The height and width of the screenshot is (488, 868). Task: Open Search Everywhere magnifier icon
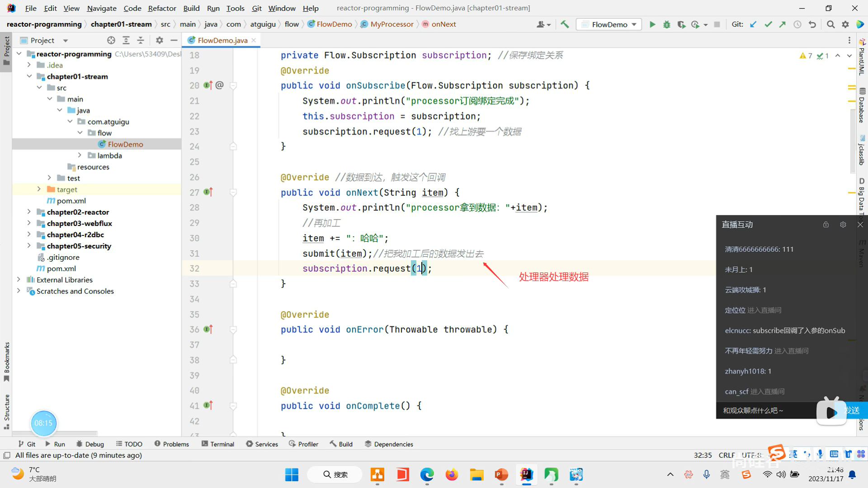(830, 24)
